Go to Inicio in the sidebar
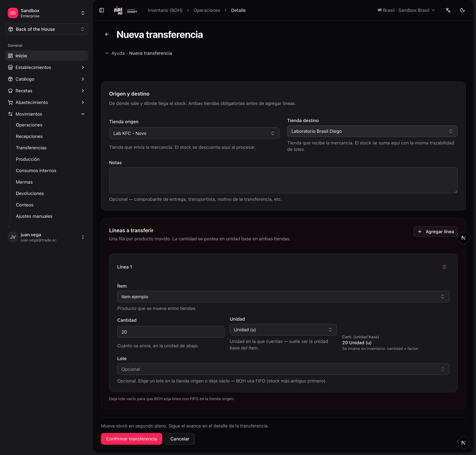Image resolution: width=476 pixels, height=455 pixels. (x=47, y=56)
